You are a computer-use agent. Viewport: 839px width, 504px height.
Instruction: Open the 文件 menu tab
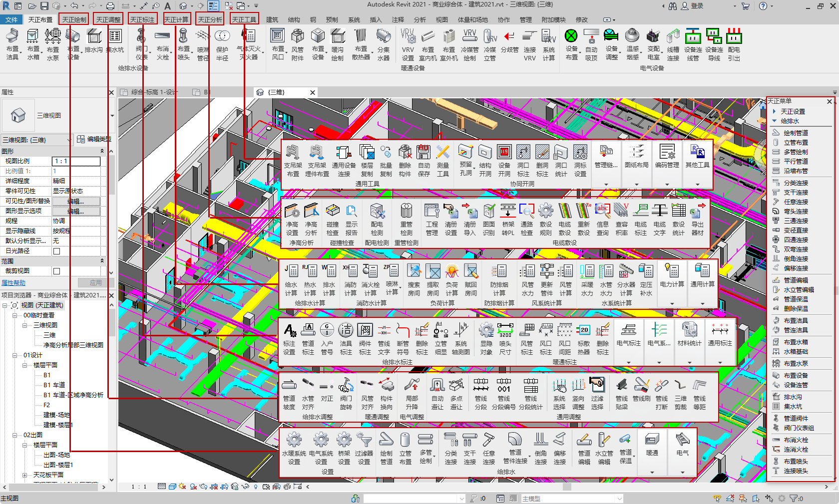[11, 19]
